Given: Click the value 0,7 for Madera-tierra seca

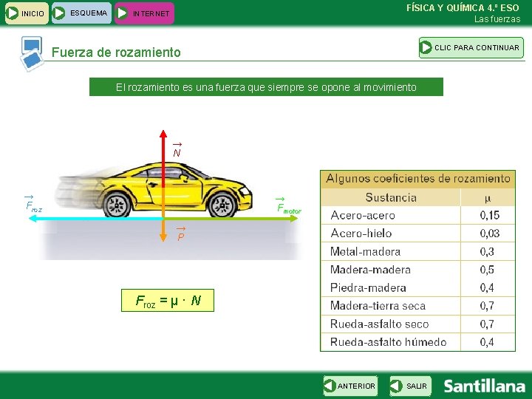Looking at the screenshot, I should coord(487,306).
